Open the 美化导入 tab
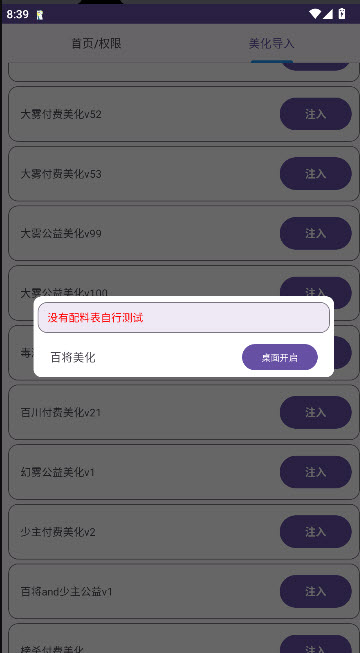Viewport: 360px width, 653px height. click(272, 44)
